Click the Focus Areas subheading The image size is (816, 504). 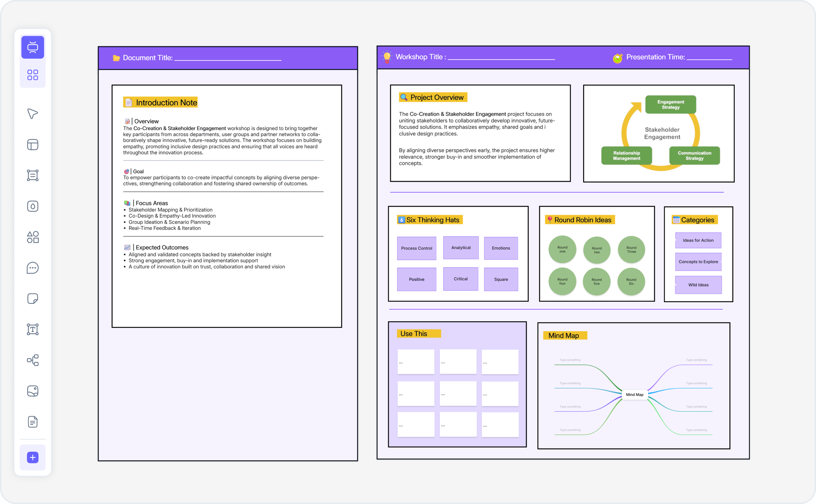[x=152, y=203]
